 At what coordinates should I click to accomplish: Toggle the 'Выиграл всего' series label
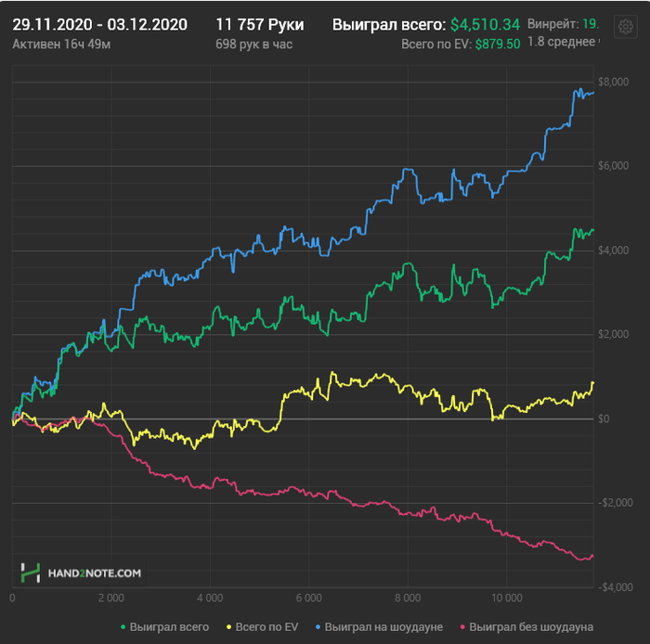coord(169,627)
